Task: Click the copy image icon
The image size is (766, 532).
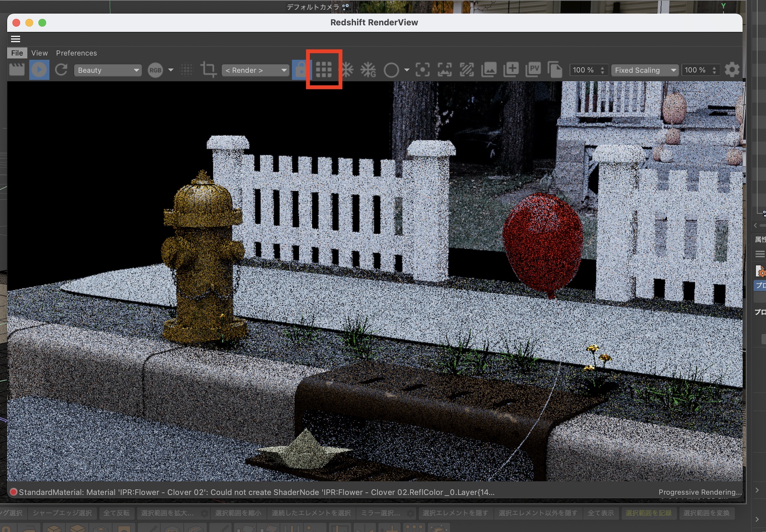Action: point(555,70)
